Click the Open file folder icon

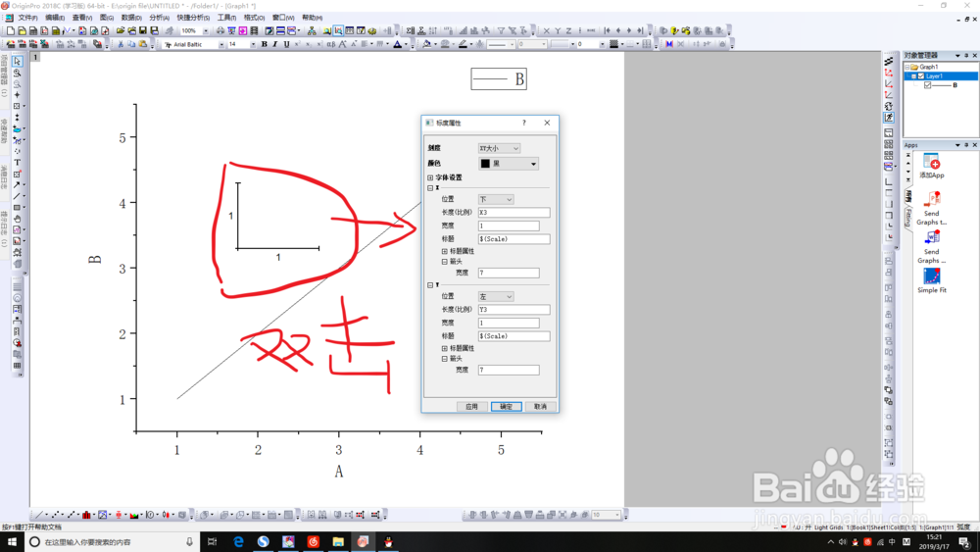pyautogui.click(x=120, y=30)
